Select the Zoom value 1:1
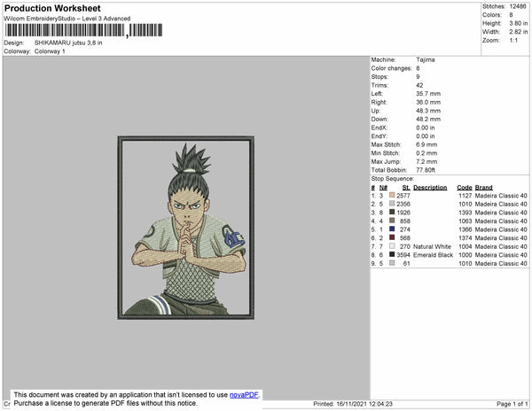Viewport: 532px width, 411px height. click(513, 41)
